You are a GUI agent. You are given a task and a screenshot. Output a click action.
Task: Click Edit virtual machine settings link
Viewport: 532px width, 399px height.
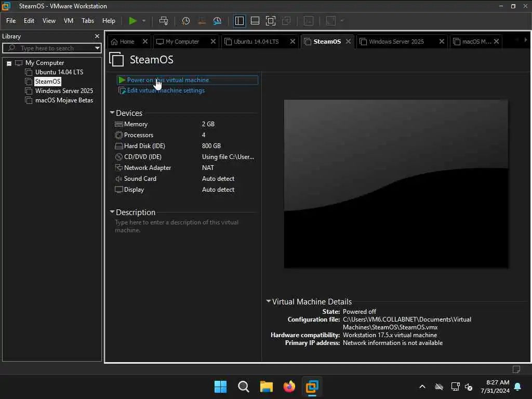coord(166,90)
